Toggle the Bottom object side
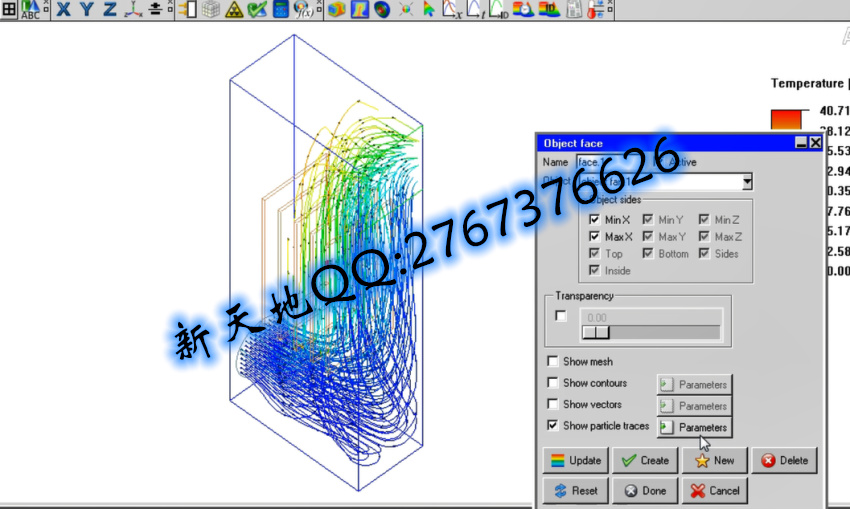Viewport: 850px width, 509px height. tap(648, 253)
